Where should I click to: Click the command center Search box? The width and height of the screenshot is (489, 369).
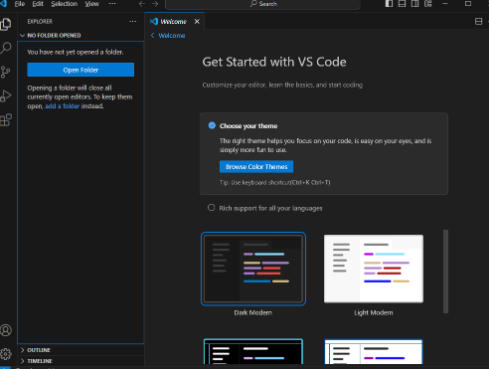263,4
